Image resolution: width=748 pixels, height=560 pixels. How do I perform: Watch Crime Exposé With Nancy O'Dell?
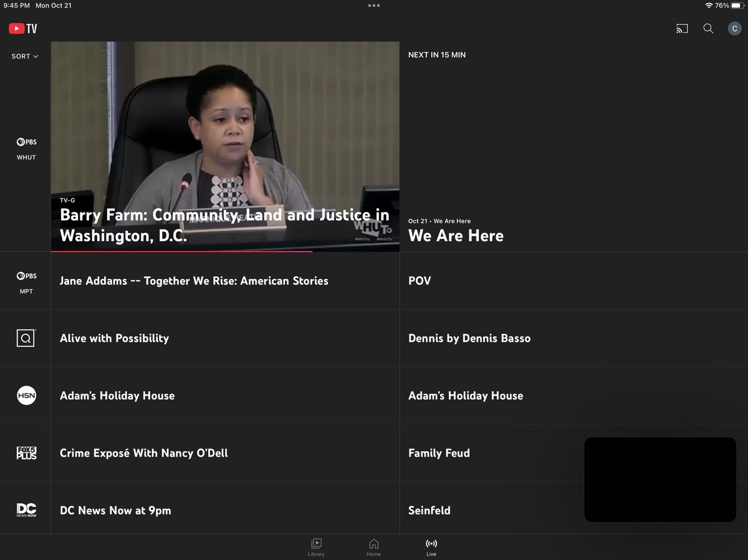tap(144, 453)
